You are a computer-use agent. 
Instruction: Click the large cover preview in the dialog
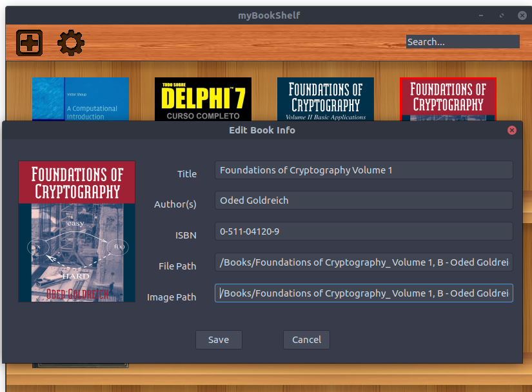[77, 231]
